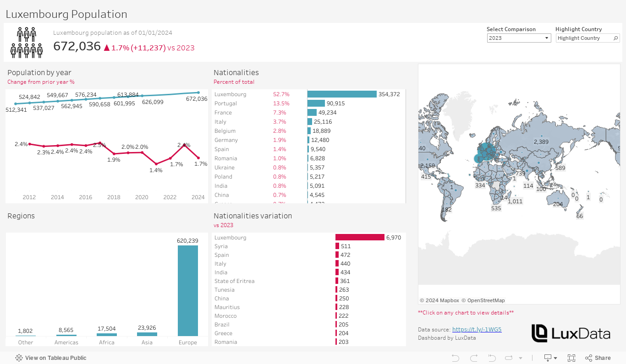626x364 pixels.
Task: Click the 2,389 label over Russia on map
Action: (x=541, y=142)
